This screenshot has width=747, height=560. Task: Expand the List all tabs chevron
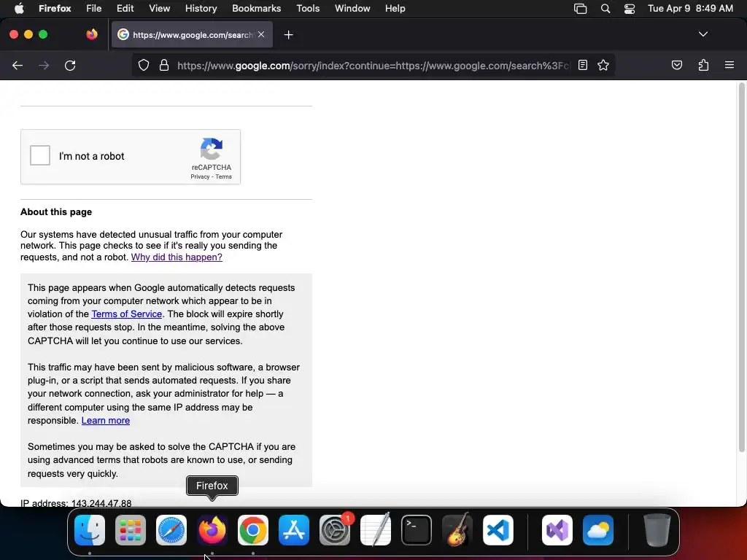(x=703, y=34)
